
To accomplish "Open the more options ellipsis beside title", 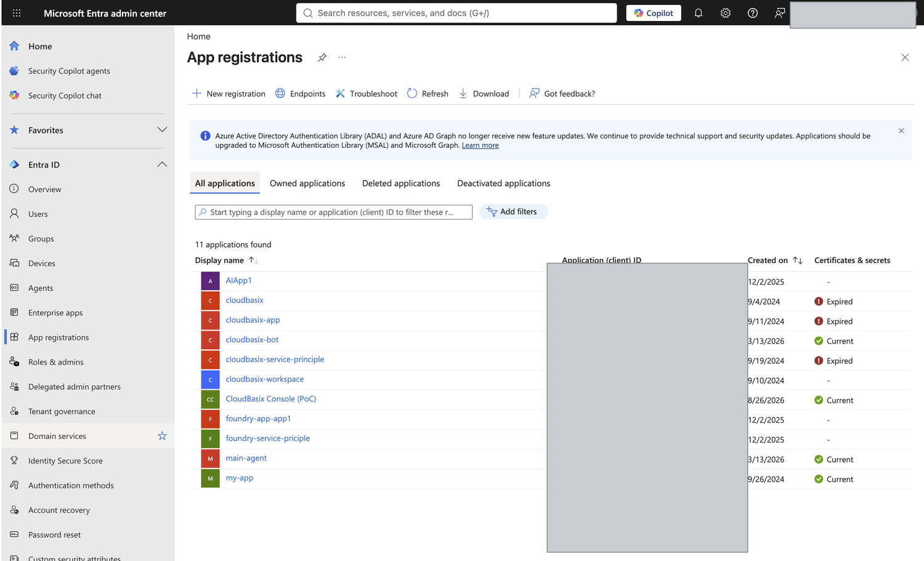I will click(x=342, y=57).
